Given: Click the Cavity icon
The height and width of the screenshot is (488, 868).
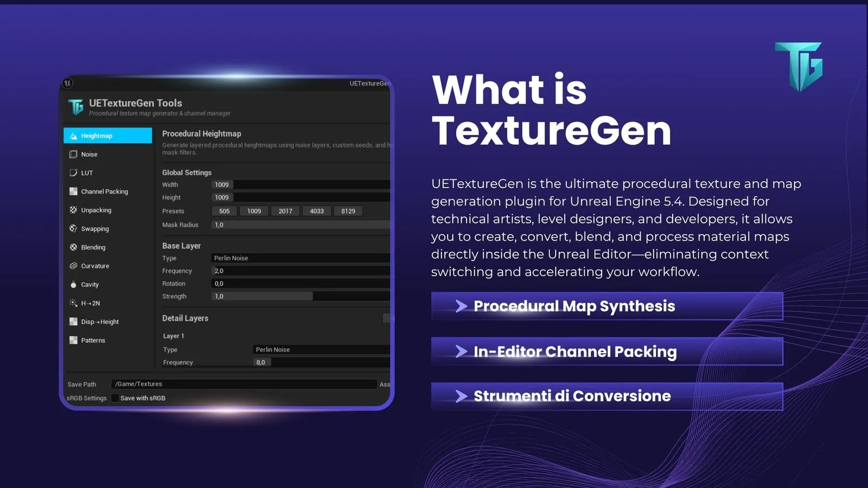Looking at the screenshot, I should tap(73, 285).
